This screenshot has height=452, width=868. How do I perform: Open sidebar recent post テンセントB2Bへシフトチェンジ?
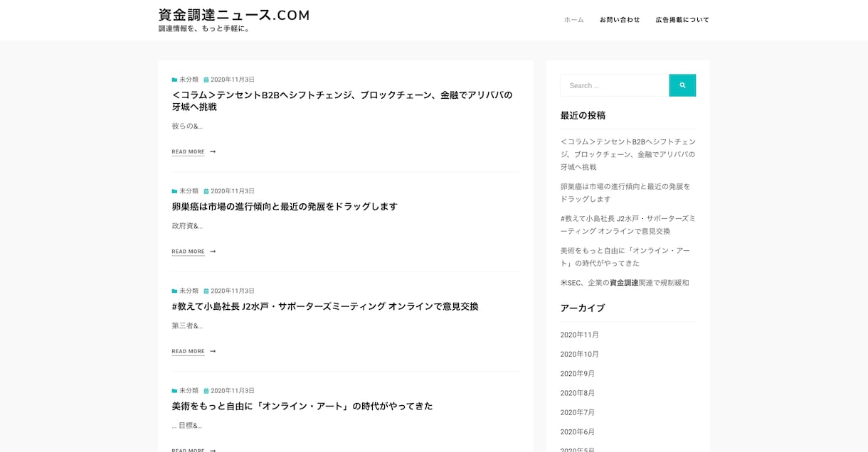pos(628,154)
